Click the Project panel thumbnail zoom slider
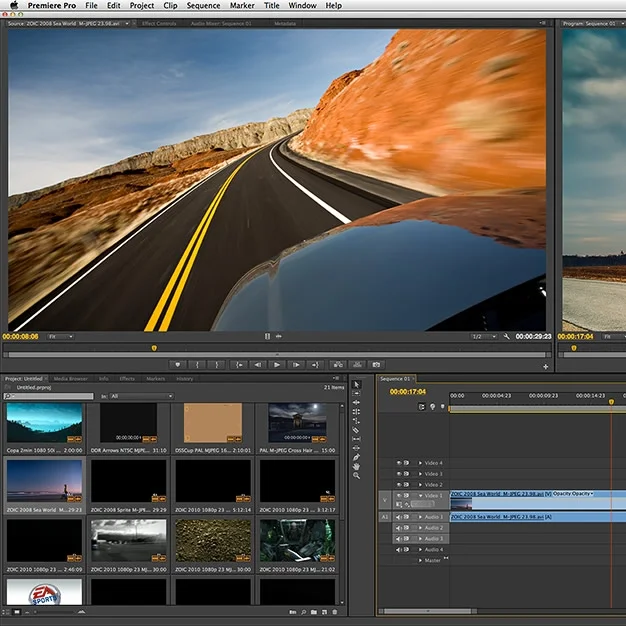This screenshot has width=626, height=626. pos(55,612)
